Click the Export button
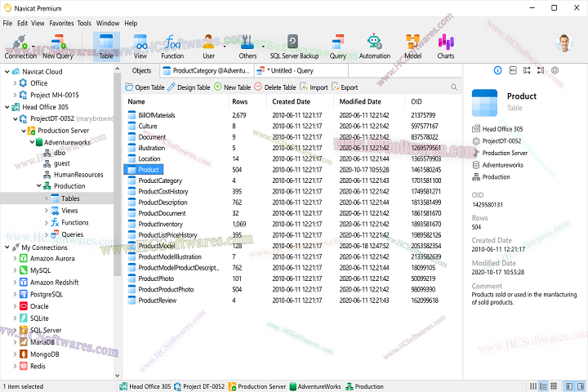 tap(345, 87)
